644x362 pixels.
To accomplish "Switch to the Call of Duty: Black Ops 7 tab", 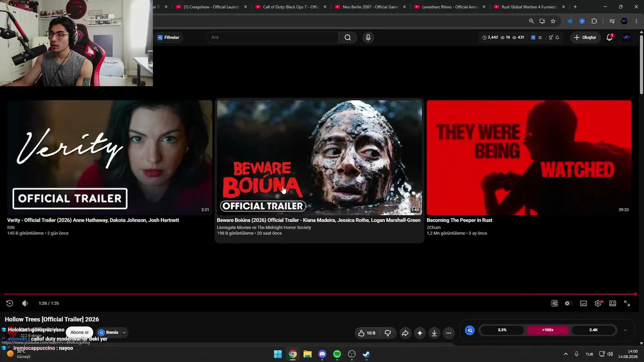I will 291,7.
